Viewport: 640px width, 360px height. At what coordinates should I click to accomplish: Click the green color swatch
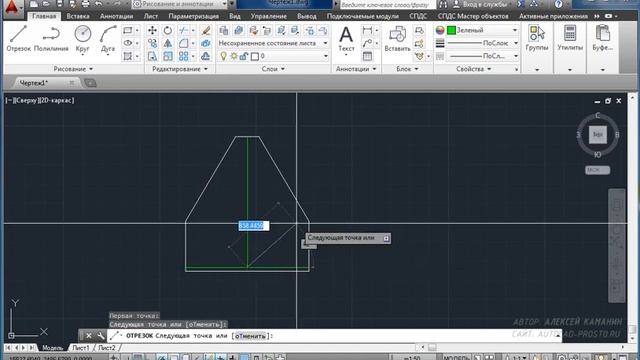pyautogui.click(x=451, y=30)
